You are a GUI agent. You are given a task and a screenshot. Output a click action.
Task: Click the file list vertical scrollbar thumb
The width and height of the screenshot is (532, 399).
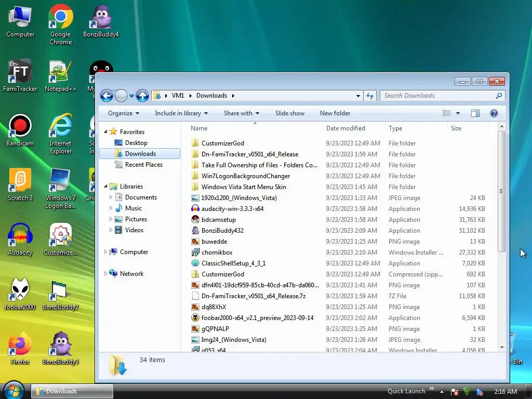(501, 191)
